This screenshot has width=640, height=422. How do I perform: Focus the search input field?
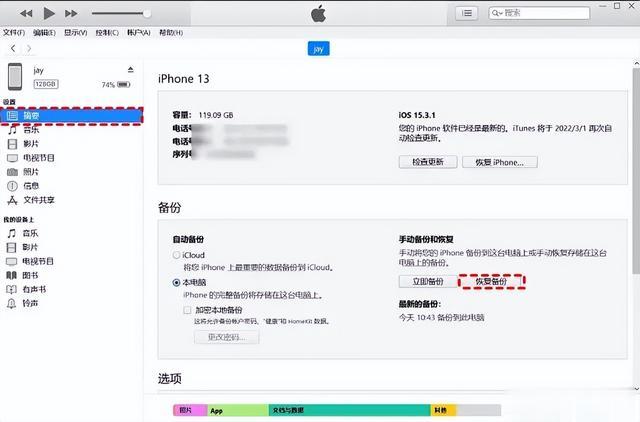tap(539, 13)
